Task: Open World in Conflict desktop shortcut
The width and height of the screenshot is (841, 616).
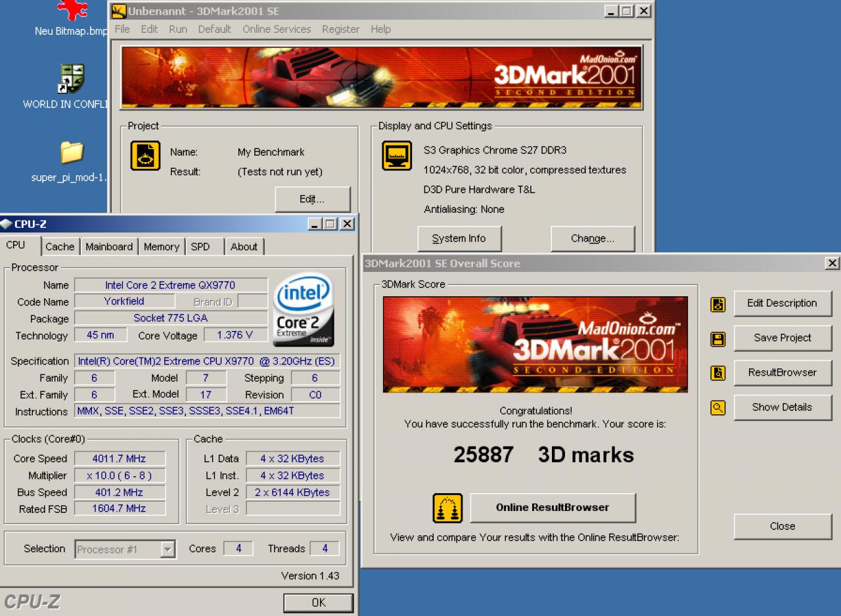Action: (x=71, y=79)
